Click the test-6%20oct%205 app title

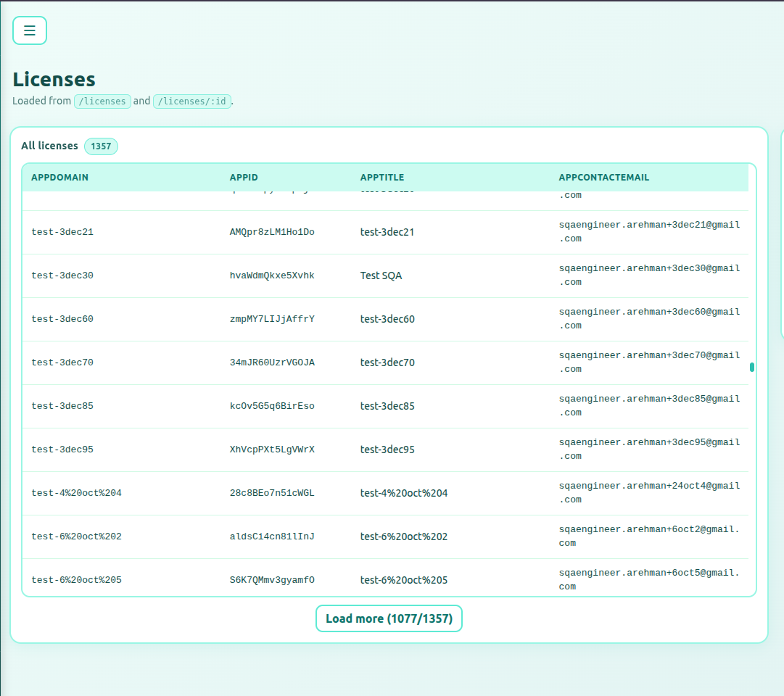pos(404,581)
